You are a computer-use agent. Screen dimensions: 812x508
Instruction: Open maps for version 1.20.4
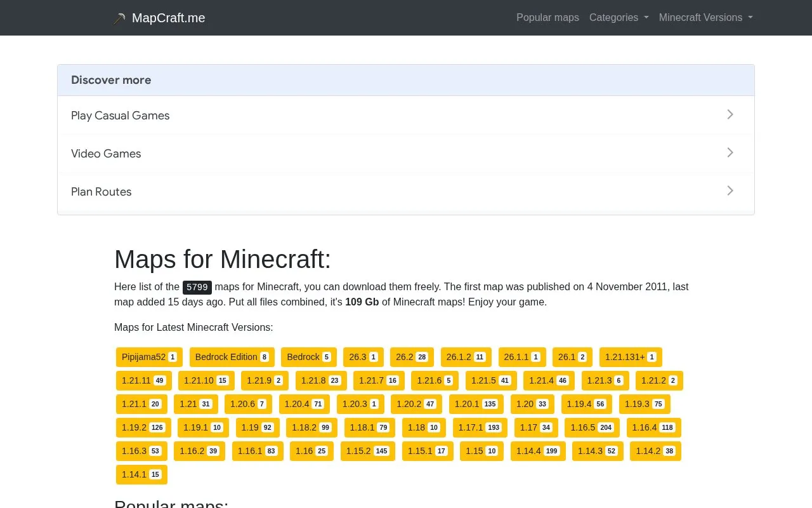point(304,404)
